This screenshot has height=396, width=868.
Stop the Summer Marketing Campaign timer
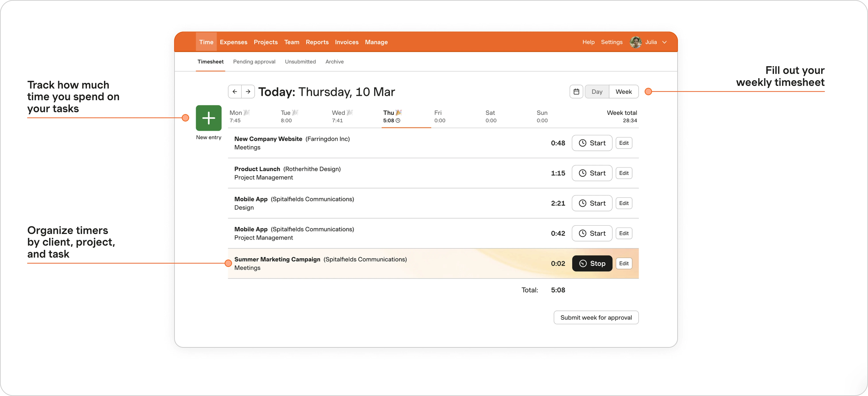(x=592, y=263)
